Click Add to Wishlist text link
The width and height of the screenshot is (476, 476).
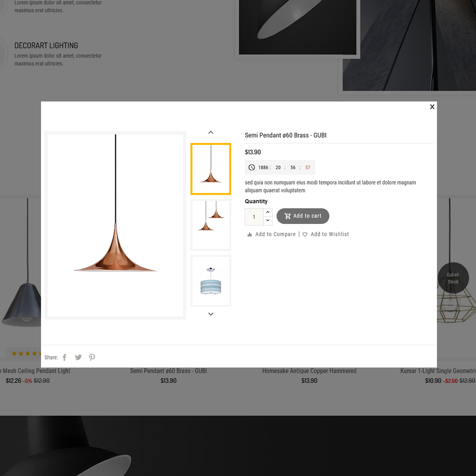330,234
